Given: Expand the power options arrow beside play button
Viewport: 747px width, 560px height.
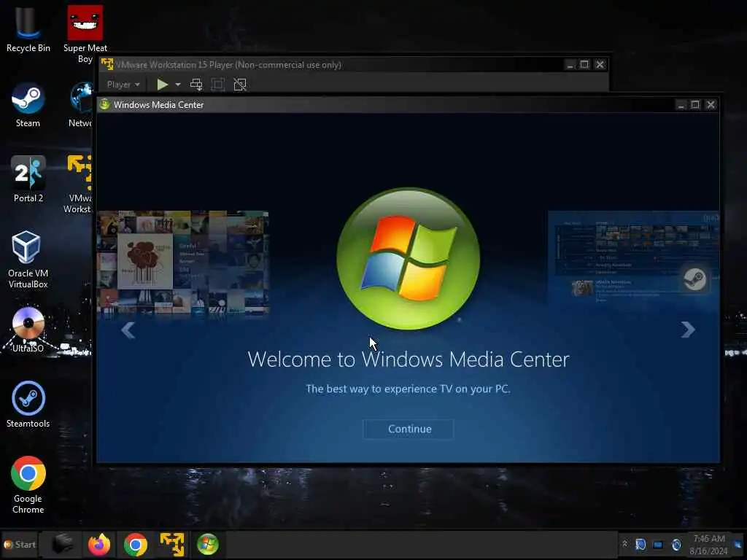Looking at the screenshot, I should click(178, 85).
